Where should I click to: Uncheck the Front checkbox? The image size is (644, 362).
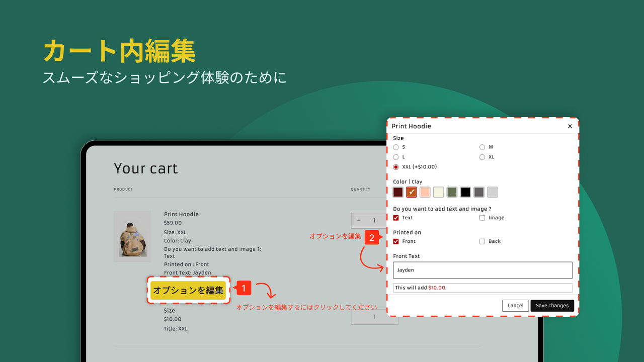[396, 242]
